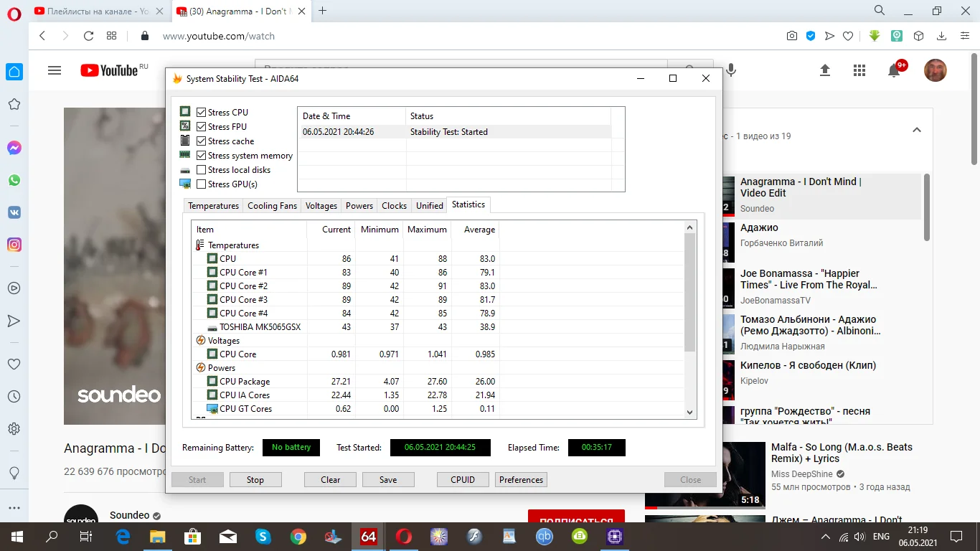Switch to the Temperatures tab
Screen dimensions: 980x551
click(x=213, y=206)
